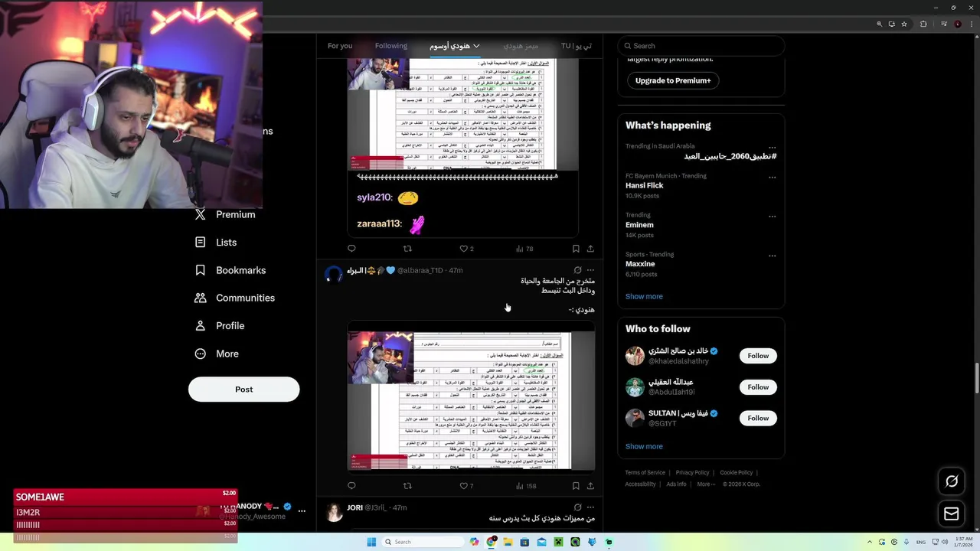Open options for Eminem trend
The height and width of the screenshot is (551, 980).
pos(772,216)
